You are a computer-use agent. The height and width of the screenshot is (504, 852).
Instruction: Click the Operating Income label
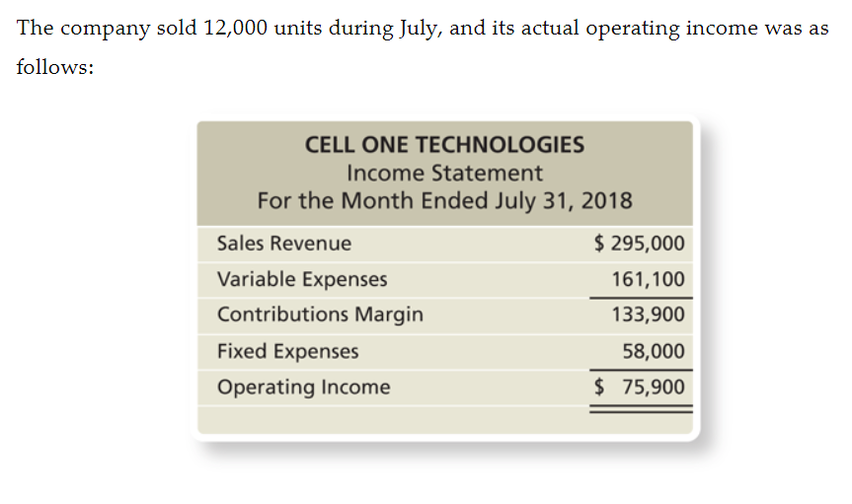point(303,388)
